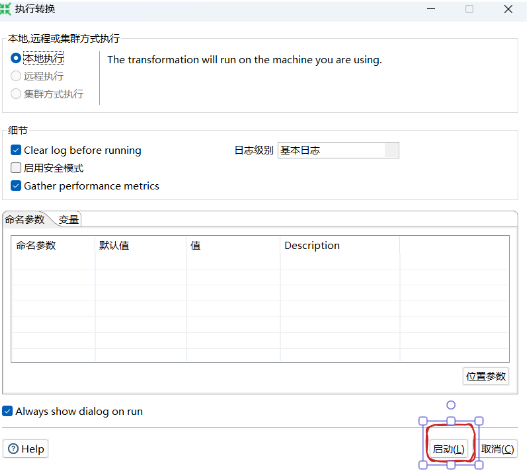The height and width of the screenshot is (471, 530).
Task: Toggle Gather performance metrics checkbox
Action: coord(16,186)
